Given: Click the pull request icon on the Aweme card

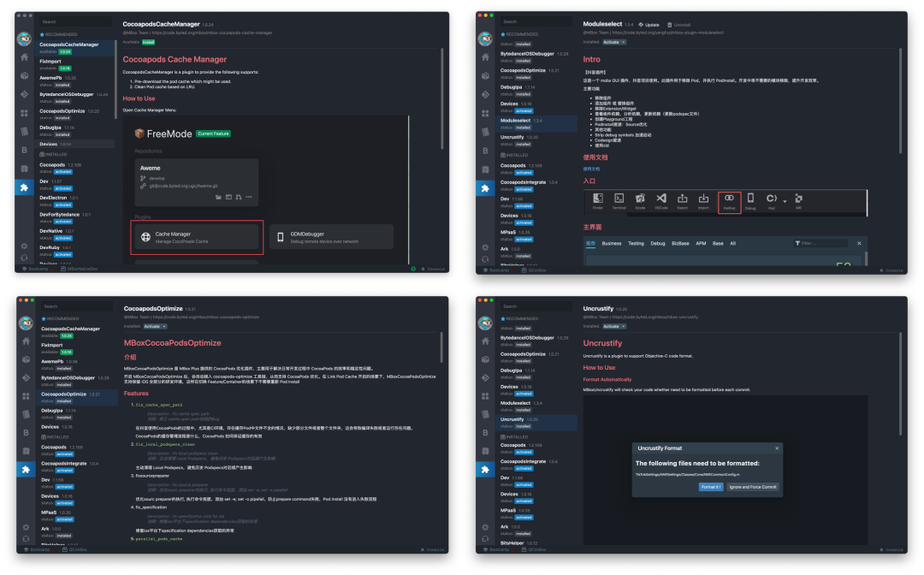Looking at the screenshot, I should [x=239, y=197].
